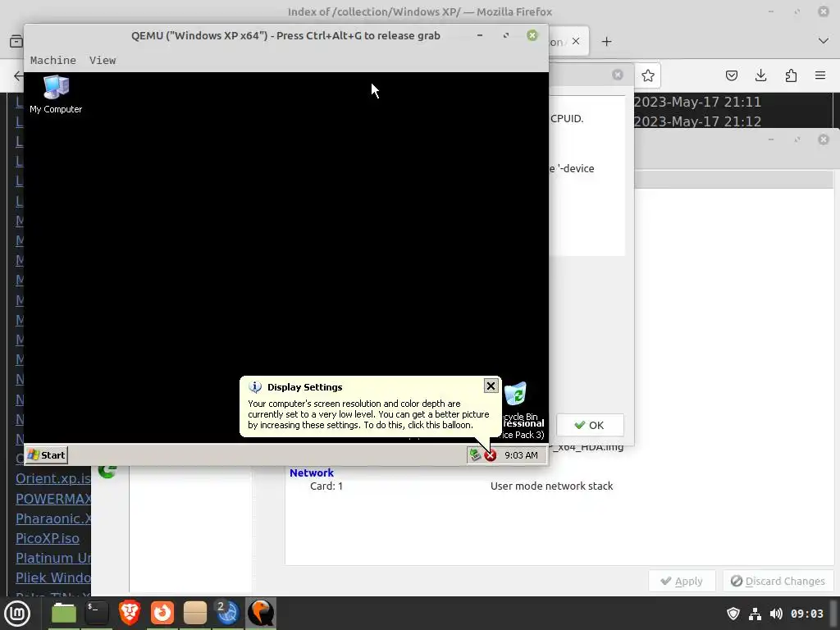Click the red X tray icon in XP taskbar

pyautogui.click(x=491, y=455)
